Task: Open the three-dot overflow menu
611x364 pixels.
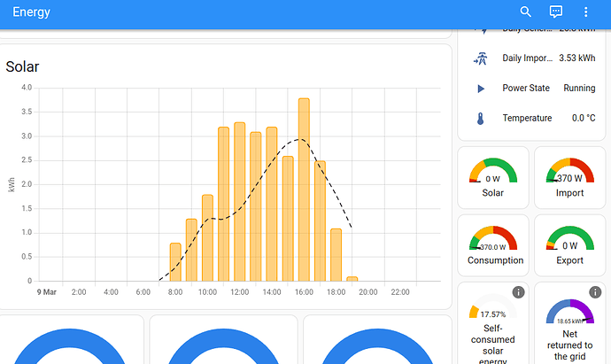Action: point(585,12)
